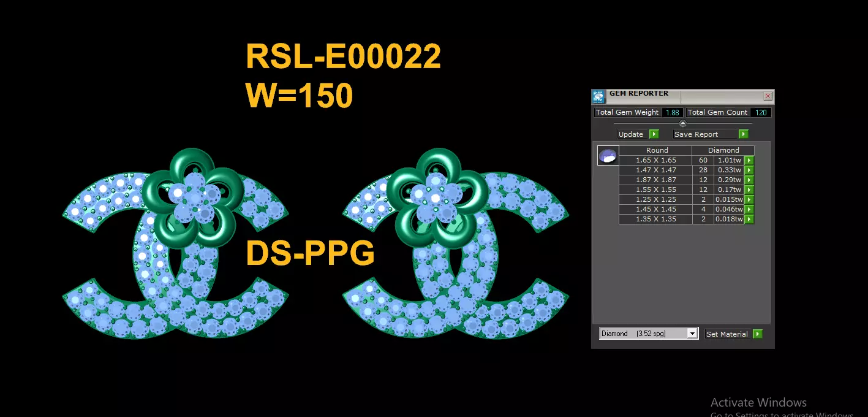The width and height of the screenshot is (868, 417).
Task: Click green arrow for 1.55 X 1.55 row
Action: [749, 190]
